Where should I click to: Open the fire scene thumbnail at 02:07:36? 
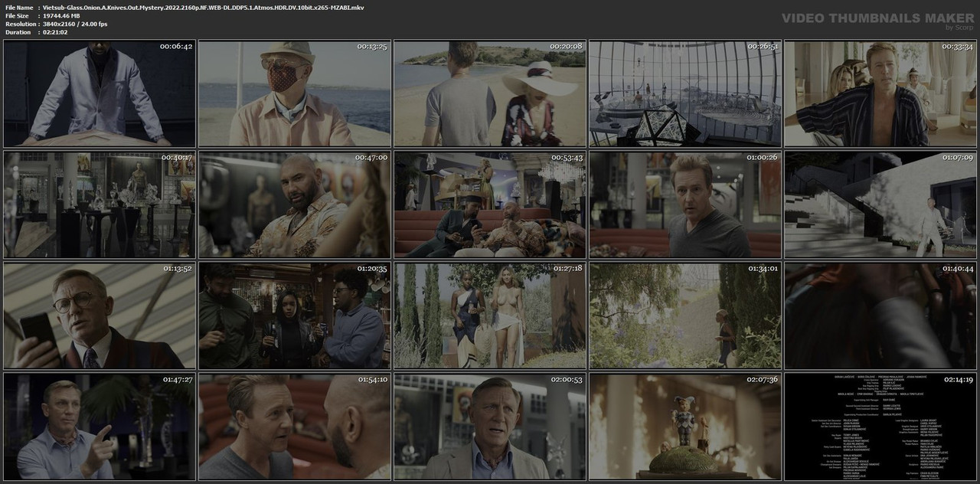[x=685, y=427]
